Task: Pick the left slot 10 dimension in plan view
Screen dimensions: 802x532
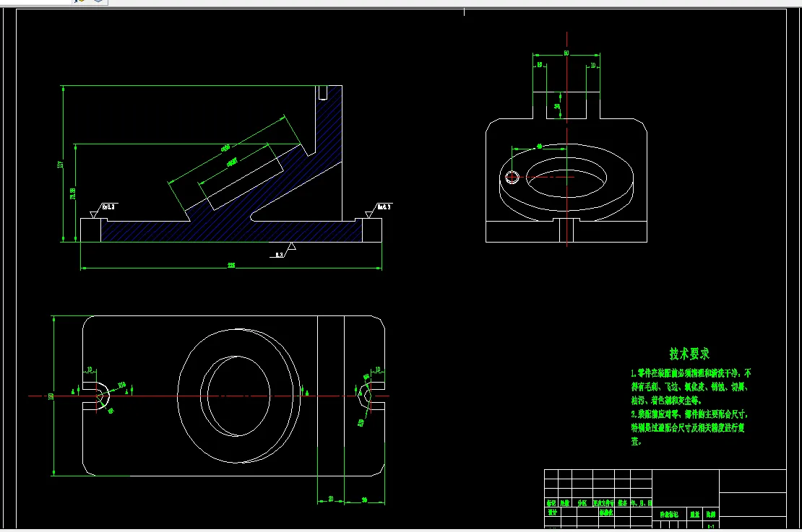Action: pos(90,370)
